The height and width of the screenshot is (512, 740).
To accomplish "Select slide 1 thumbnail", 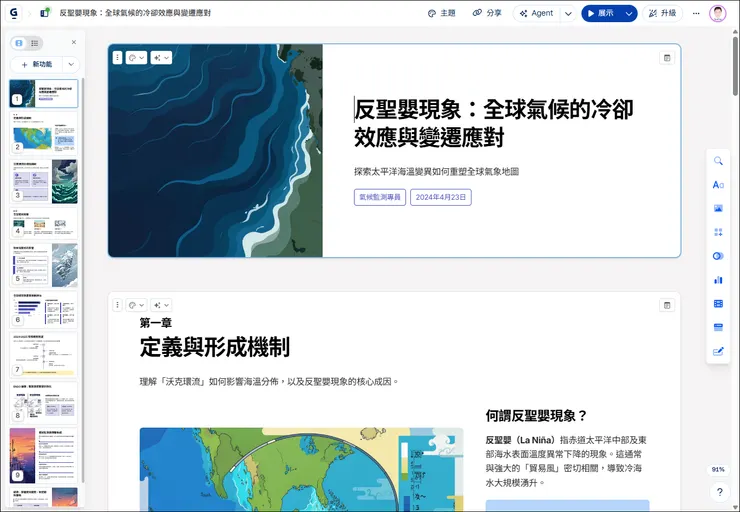I will tap(43, 93).
